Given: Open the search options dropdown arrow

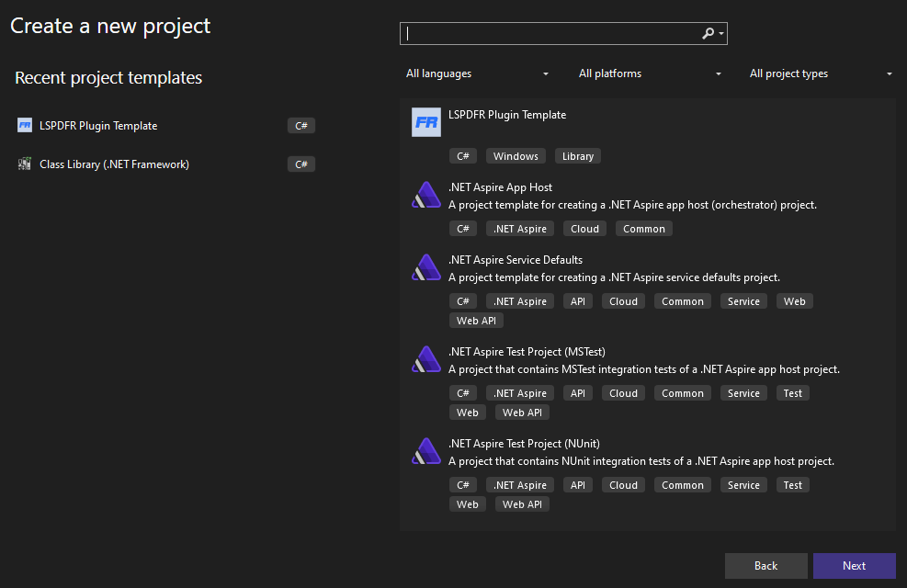Looking at the screenshot, I should tap(722, 34).
